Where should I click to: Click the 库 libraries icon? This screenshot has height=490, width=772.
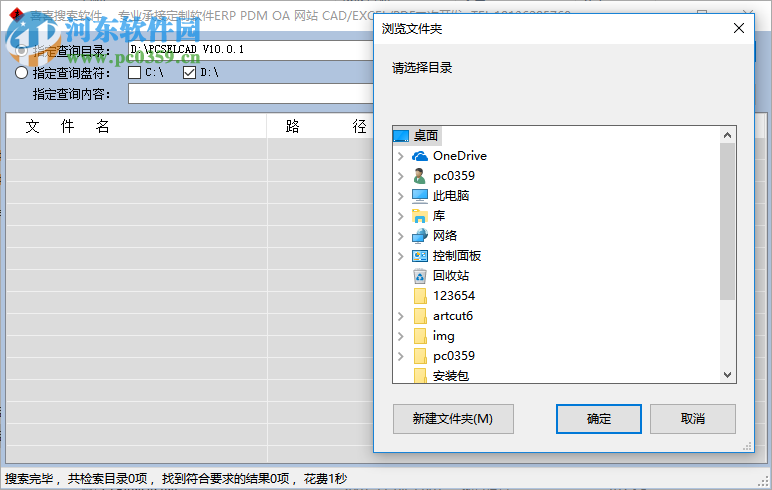(419, 216)
